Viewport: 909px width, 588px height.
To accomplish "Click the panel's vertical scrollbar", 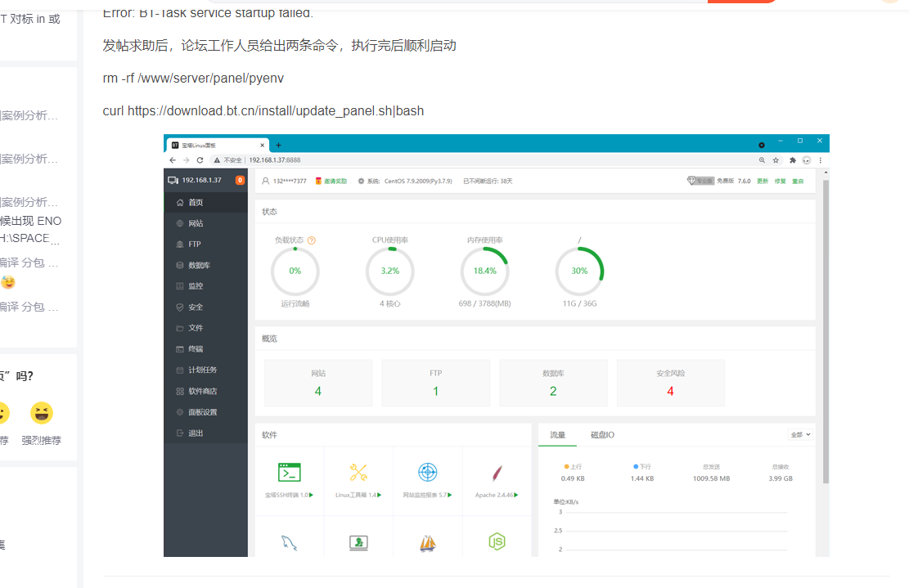I will coord(826,331).
